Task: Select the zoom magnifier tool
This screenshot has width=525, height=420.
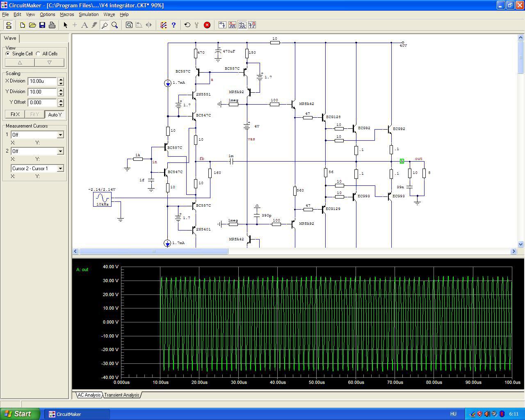Action: coord(115,25)
